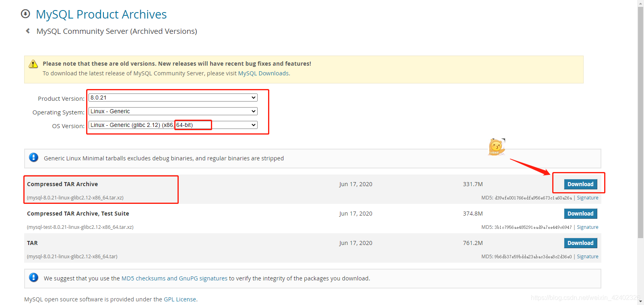Click the back chevron before MySQL Community Server
Screen dimensions: 644x305
(x=28, y=31)
